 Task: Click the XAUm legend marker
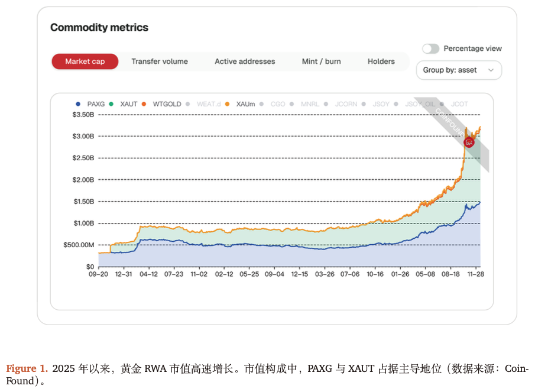click(x=226, y=104)
